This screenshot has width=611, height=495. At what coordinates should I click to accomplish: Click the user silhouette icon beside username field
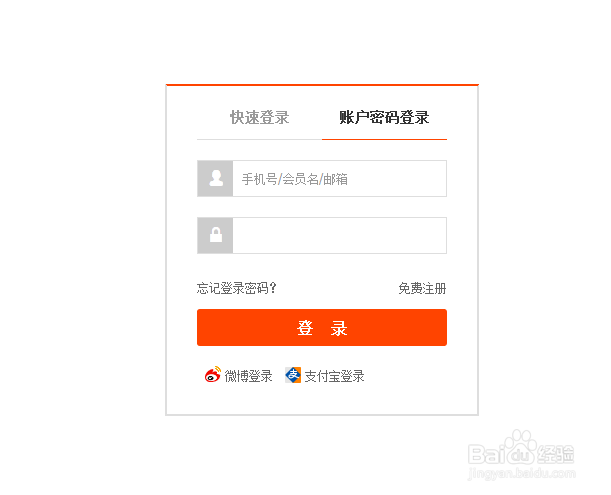216,178
